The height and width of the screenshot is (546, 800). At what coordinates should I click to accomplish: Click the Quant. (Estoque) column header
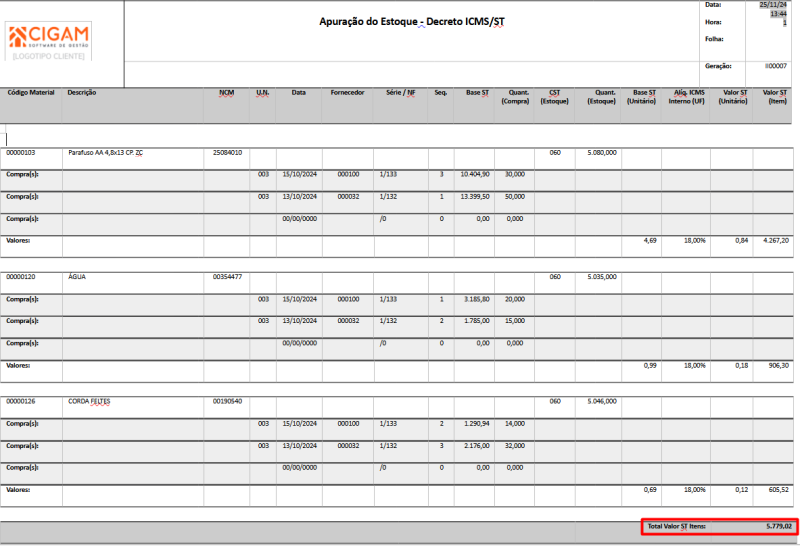(x=602, y=97)
